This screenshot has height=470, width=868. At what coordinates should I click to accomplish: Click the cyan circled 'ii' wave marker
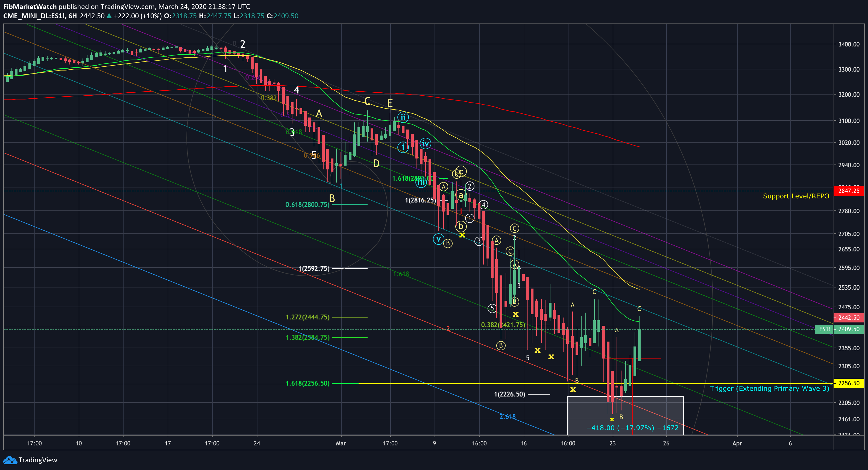[x=403, y=117]
